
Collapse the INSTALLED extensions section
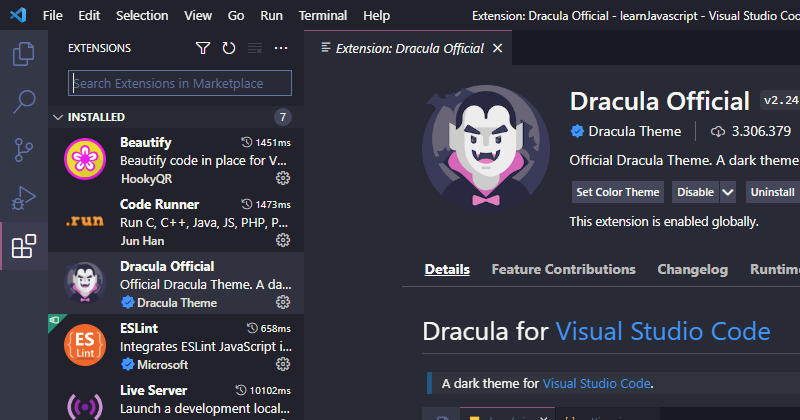[x=57, y=116]
